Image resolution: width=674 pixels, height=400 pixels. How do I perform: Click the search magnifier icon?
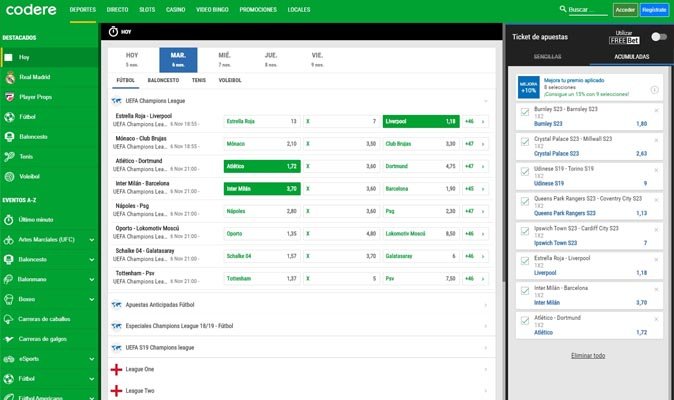tap(561, 9)
